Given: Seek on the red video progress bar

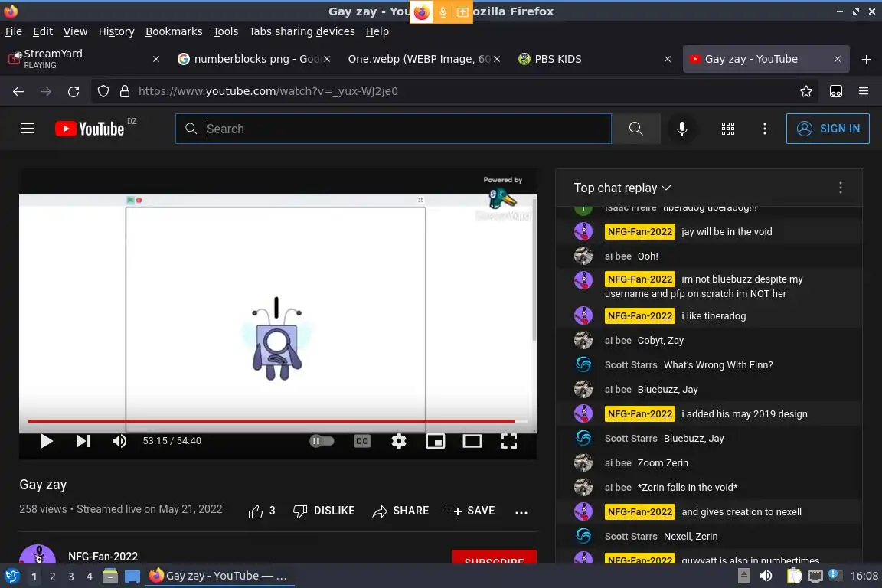Looking at the screenshot, I should click(x=278, y=421).
